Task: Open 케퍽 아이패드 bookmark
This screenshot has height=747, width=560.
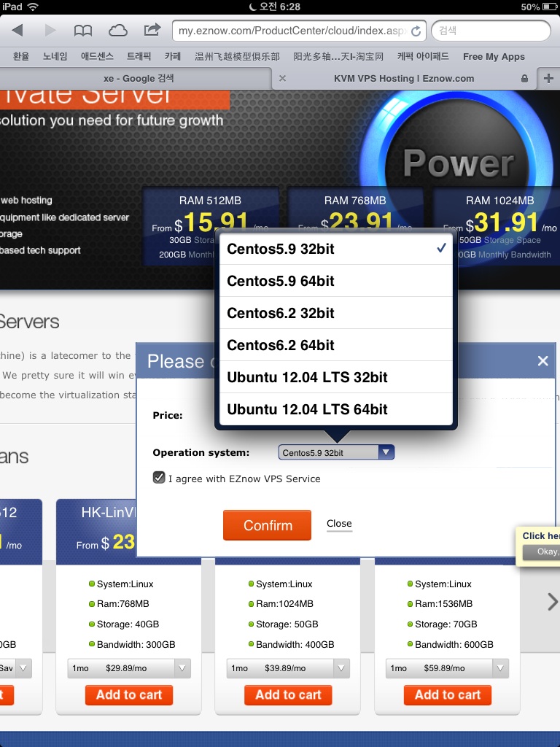Action: [423, 56]
